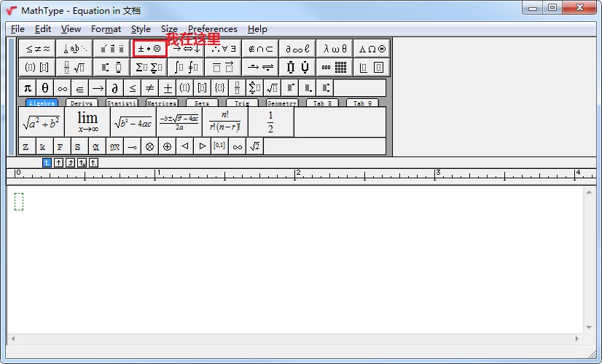Insert the infinity symbol next to theta
Screen dimensions: 602x364
click(x=63, y=88)
